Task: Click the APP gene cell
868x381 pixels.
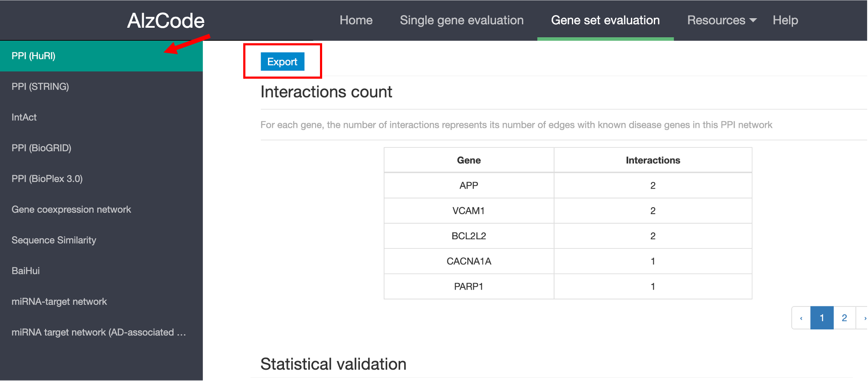Action: pos(469,186)
